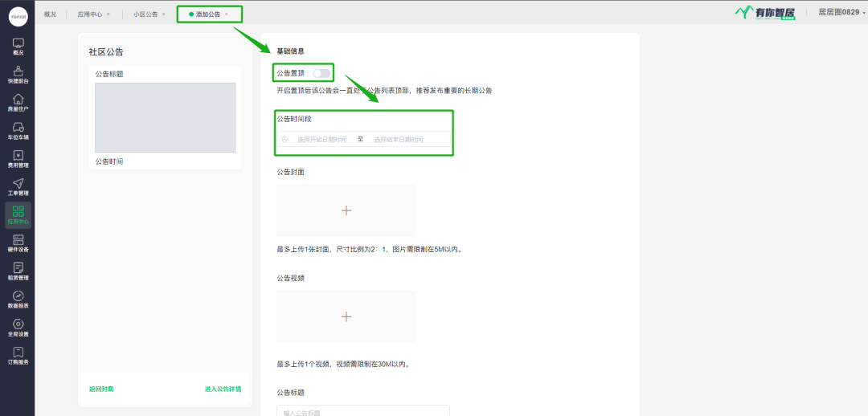Switch to the 小区公告 tab
The image size is (868, 416).
tap(145, 14)
